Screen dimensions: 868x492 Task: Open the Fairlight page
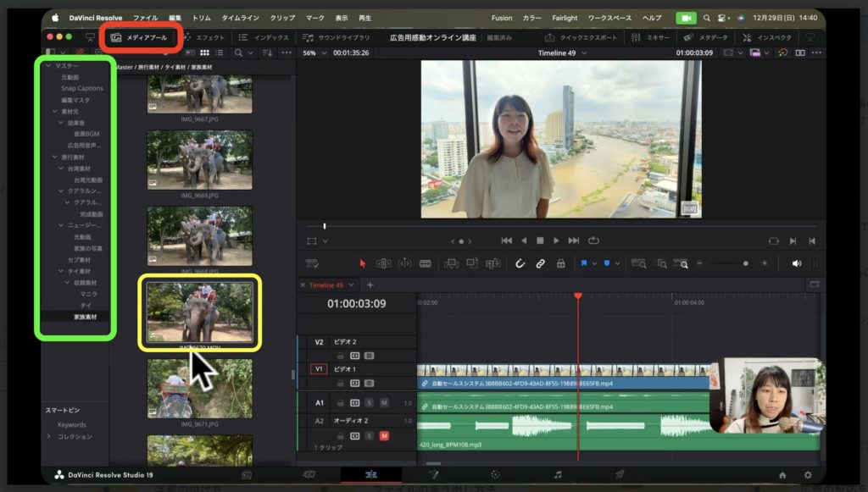pos(558,475)
